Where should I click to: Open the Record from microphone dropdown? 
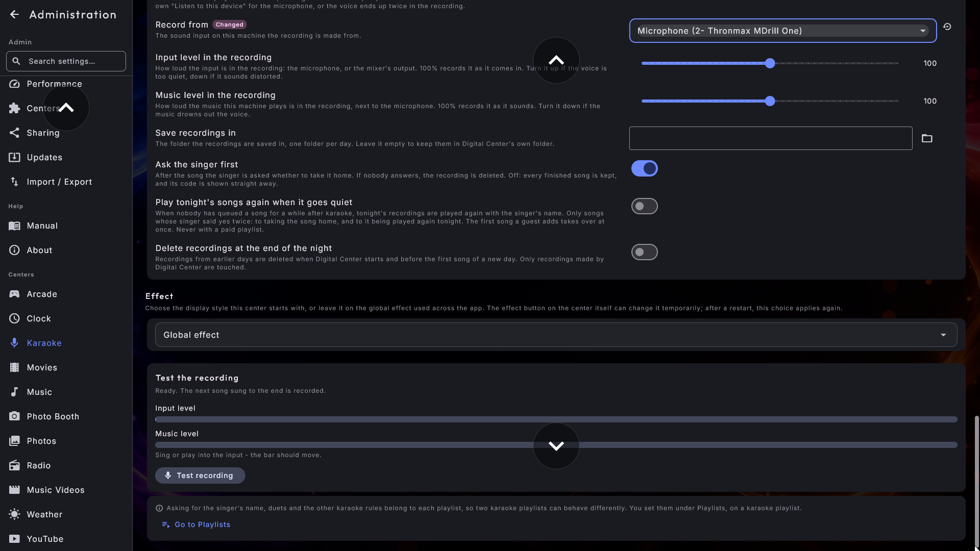click(782, 31)
